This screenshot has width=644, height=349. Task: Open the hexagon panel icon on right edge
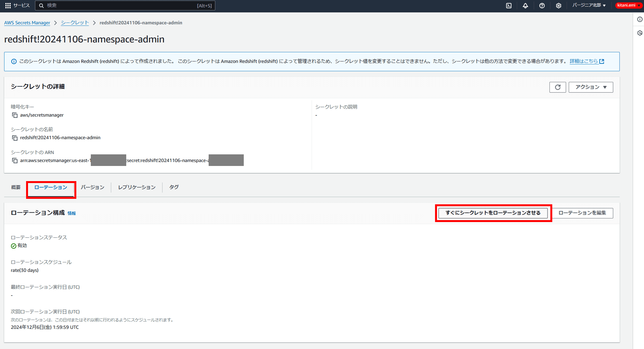[640, 33]
